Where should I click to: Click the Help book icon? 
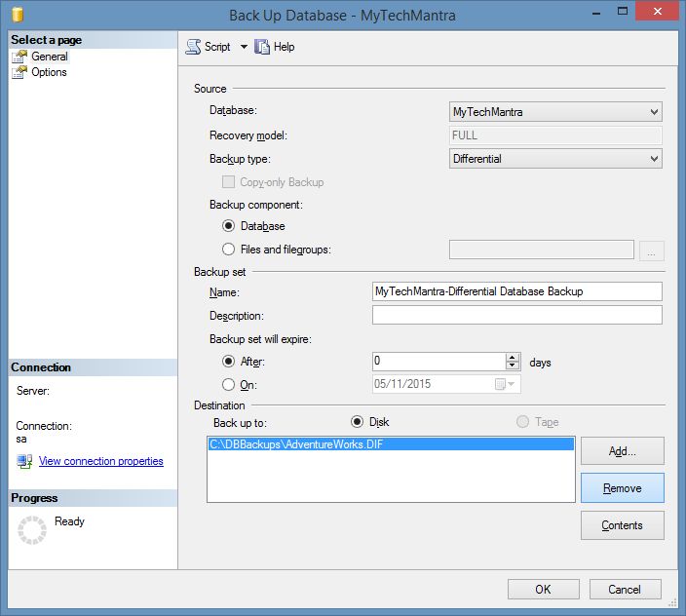[x=262, y=47]
